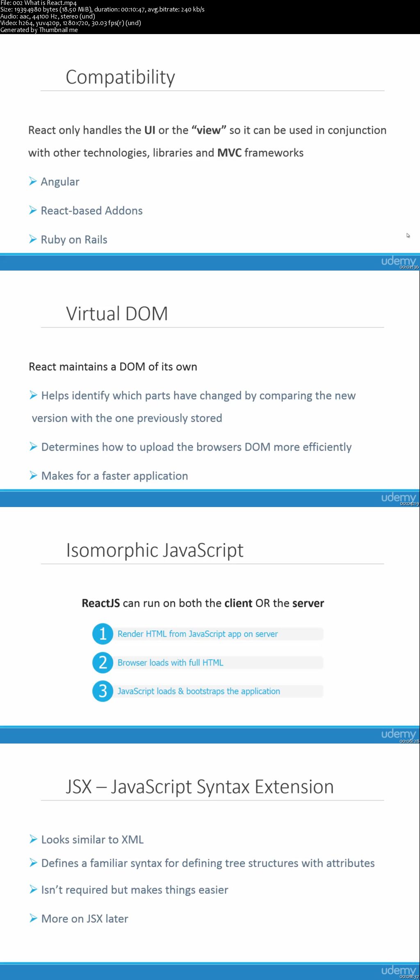Click the file name '002 What is React.mp4'
Image resolution: width=420 pixels, height=980 pixels.
pyautogui.click(x=45, y=3)
